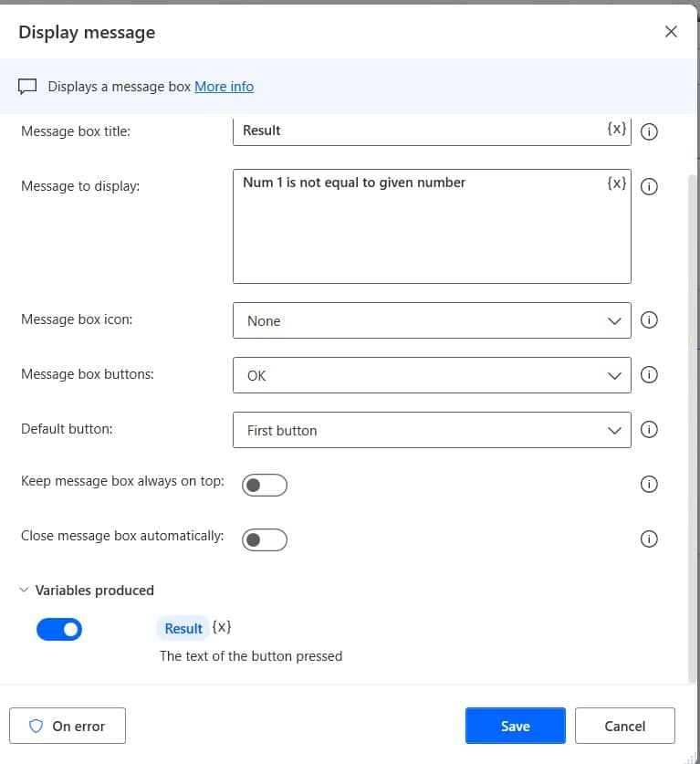Click the Result variable chip
This screenshot has width=700, height=764.
point(183,628)
